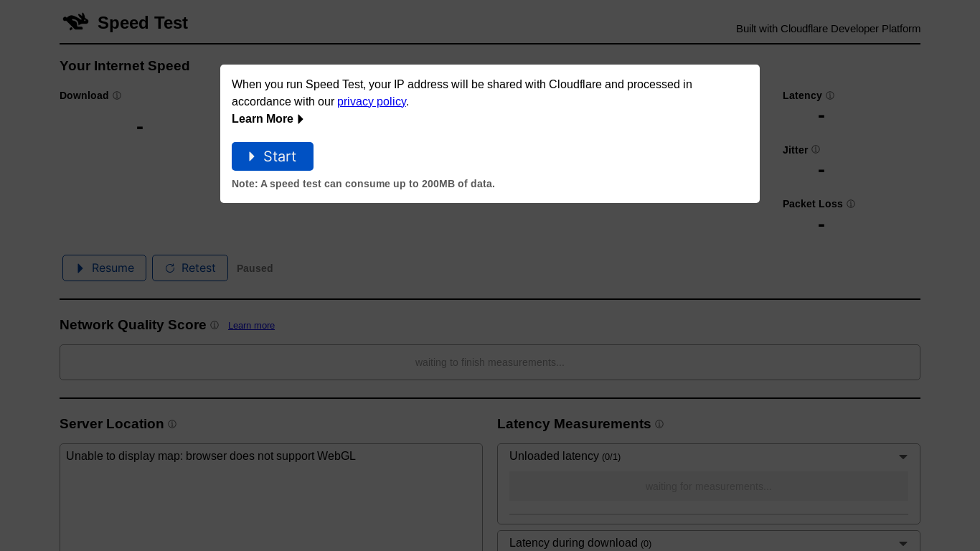Click info icon beside Server Location

coord(172,424)
